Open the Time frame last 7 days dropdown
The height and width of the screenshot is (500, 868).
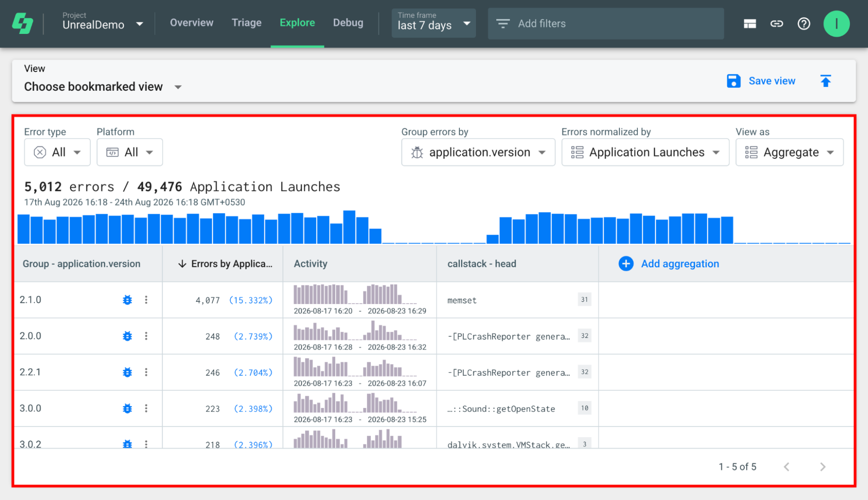click(433, 23)
